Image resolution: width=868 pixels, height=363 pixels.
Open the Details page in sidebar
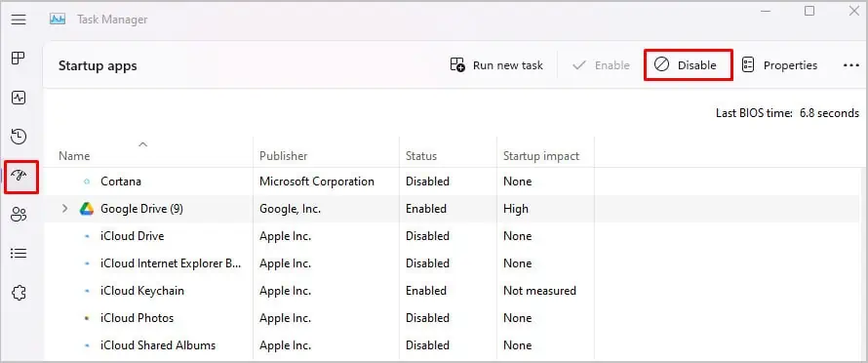coord(19,254)
